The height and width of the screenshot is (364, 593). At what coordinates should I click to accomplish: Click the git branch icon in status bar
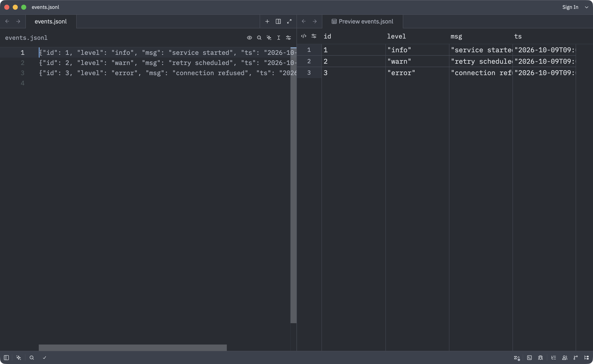coord(576,358)
